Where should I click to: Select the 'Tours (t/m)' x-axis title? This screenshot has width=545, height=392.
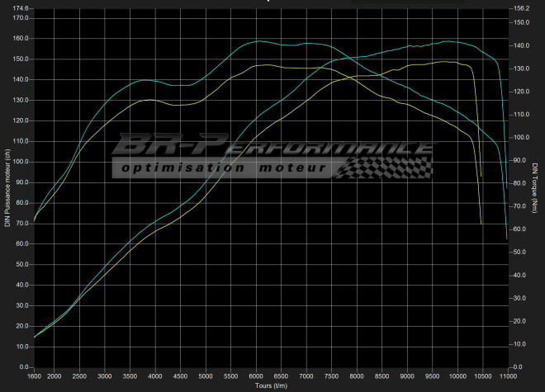tap(272, 385)
